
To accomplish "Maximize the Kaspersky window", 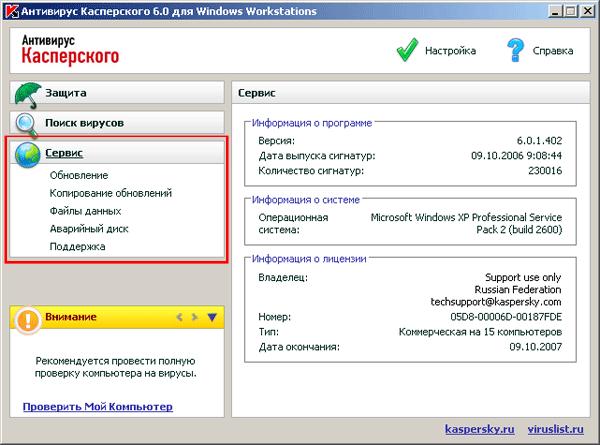I will tap(571, 11).
